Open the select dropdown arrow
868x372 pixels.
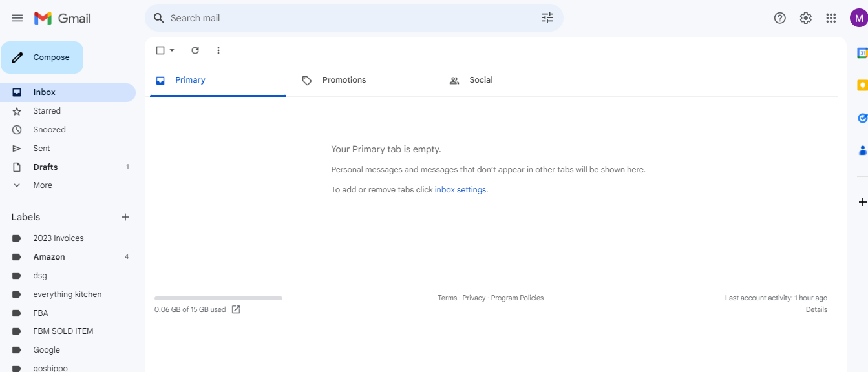click(172, 50)
